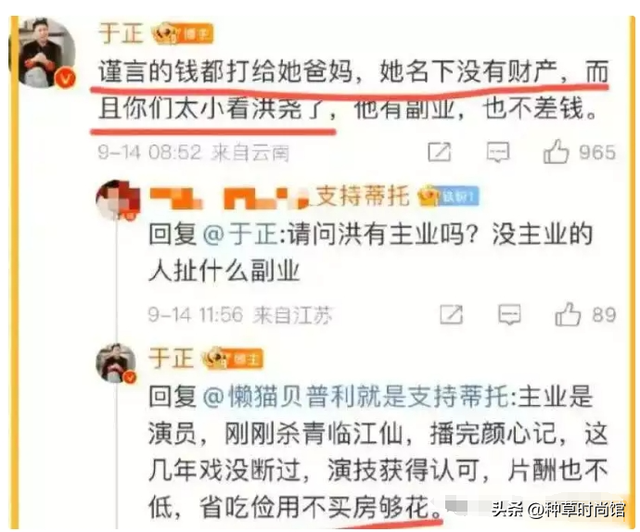Open 于正's small avatar in the bottom reply
The image size is (640, 532).
point(116,363)
